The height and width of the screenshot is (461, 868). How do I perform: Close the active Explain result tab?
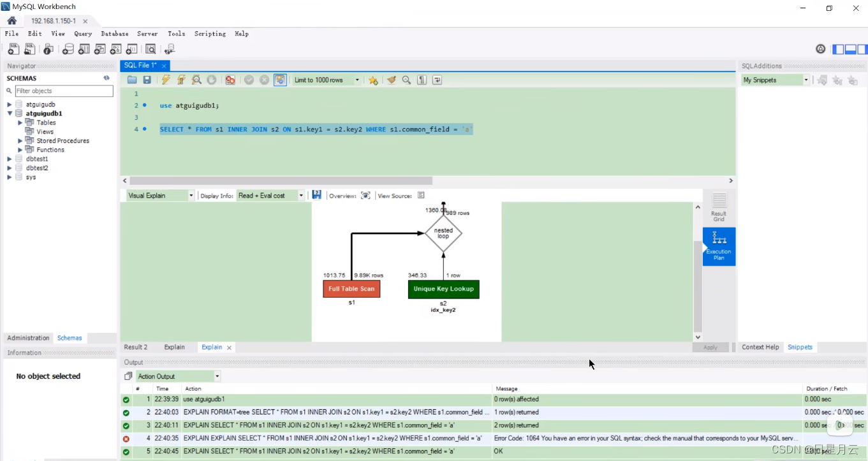coord(229,348)
